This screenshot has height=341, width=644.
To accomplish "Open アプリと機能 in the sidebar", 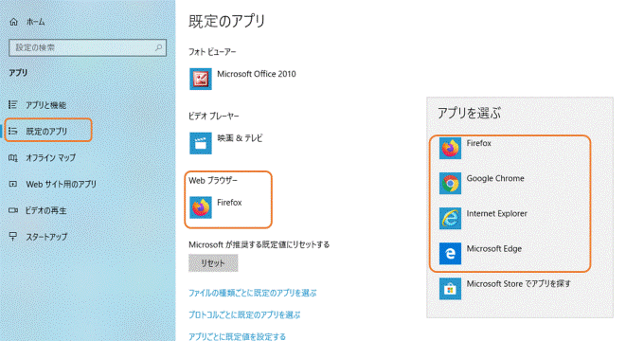I will [46, 105].
